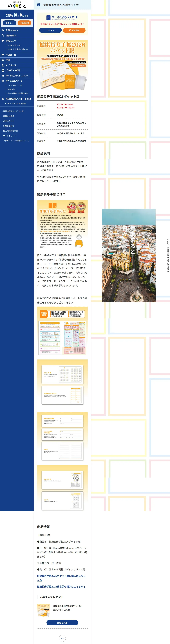Open ホーム画面への追加方法 submenu link
Screen dimensions: 170x644
pos(17,93)
